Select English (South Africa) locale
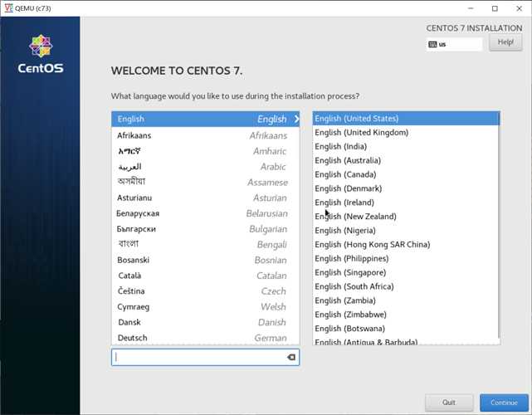The width and height of the screenshot is (532, 415). [406, 286]
